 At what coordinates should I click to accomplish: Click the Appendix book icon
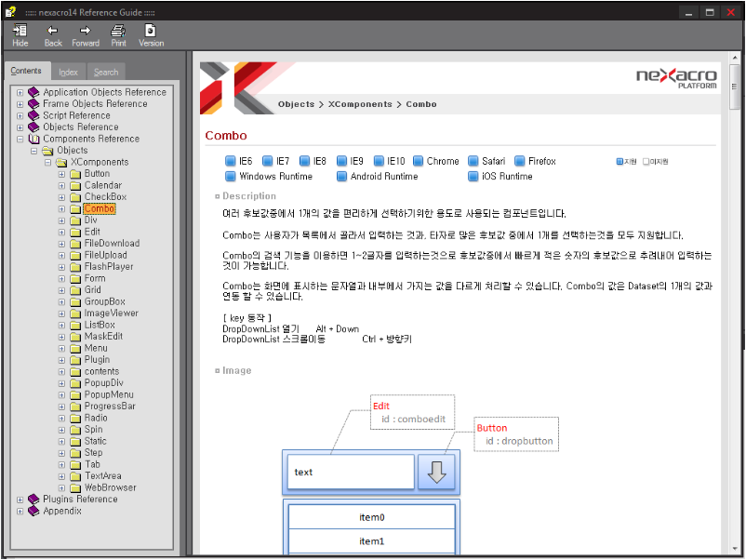point(33,511)
